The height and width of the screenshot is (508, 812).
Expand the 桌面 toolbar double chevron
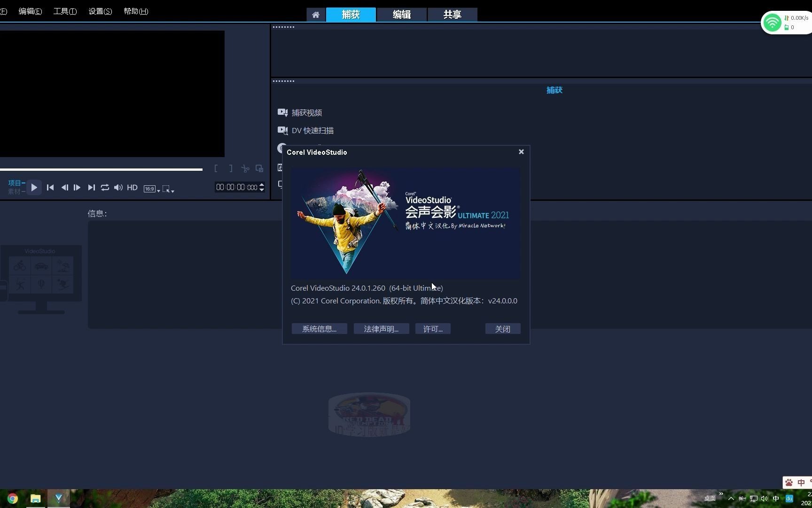pos(721,493)
